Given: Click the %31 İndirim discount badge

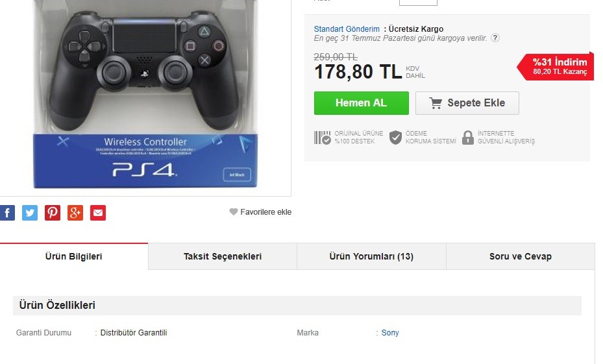Looking at the screenshot, I should coord(556,66).
